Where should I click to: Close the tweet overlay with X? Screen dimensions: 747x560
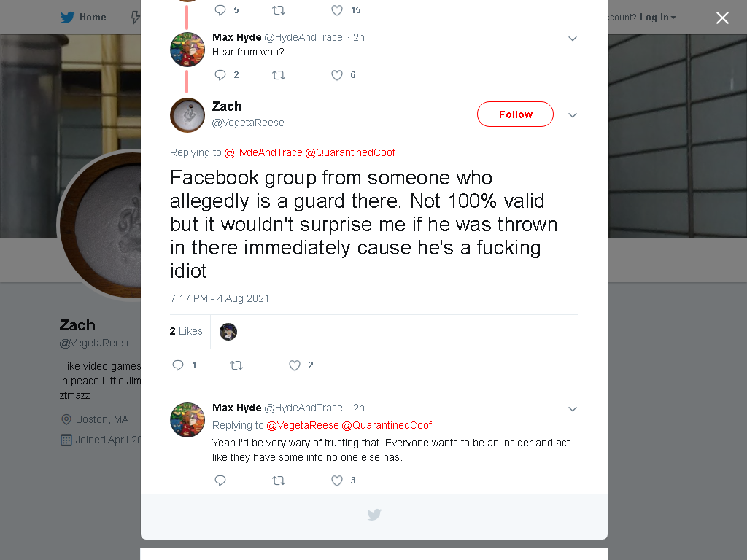722,17
